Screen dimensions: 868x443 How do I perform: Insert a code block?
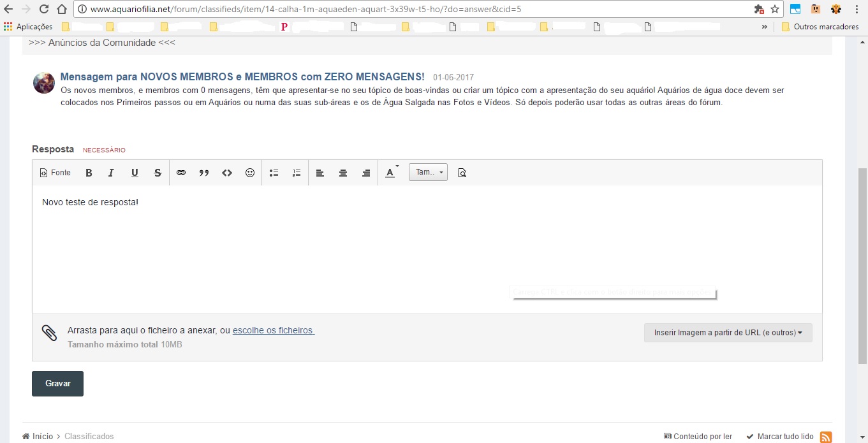(x=227, y=173)
